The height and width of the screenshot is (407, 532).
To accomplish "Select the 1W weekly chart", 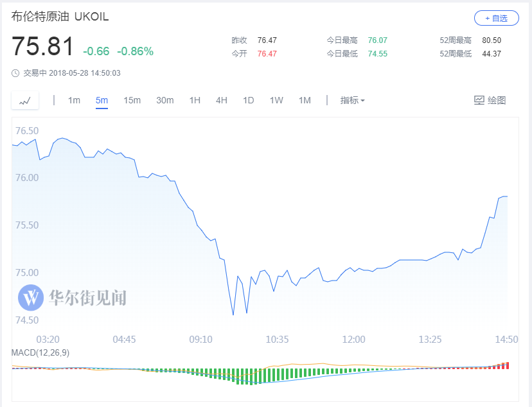I will tap(276, 100).
